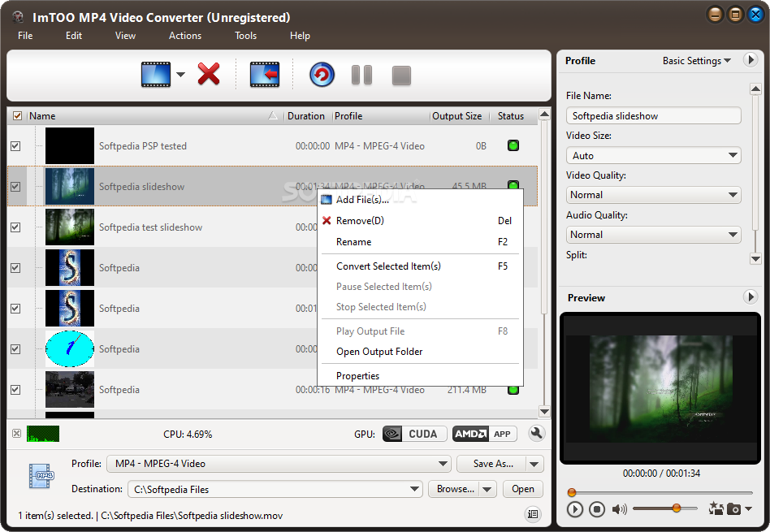The height and width of the screenshot is (532, 770).
Task: Click the MP4 profile icon at bottom left
Action: coord(41,475)
